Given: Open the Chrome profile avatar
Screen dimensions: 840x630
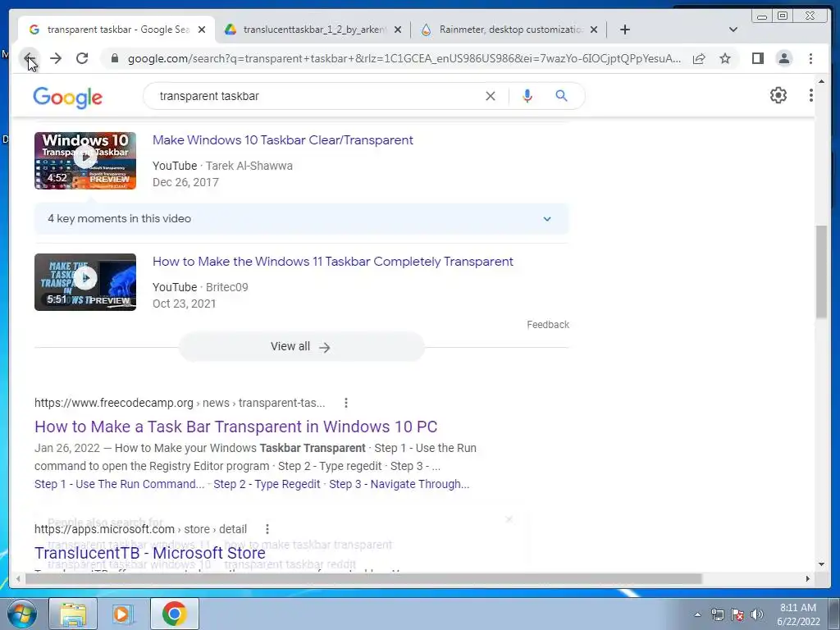Looking at the screenshot, I should click(x=783, y=58).
